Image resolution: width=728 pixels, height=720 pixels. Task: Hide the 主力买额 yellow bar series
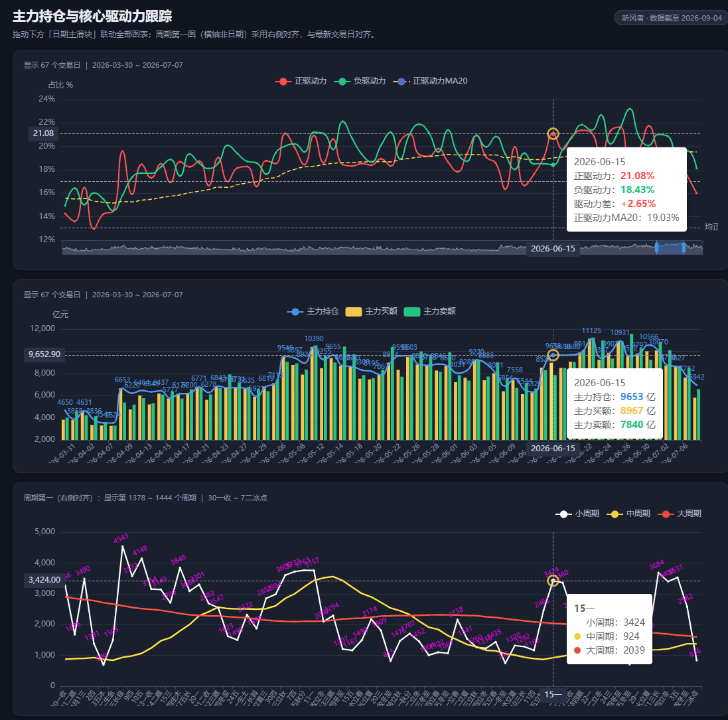pyautogui.click(x=372, y=311)
